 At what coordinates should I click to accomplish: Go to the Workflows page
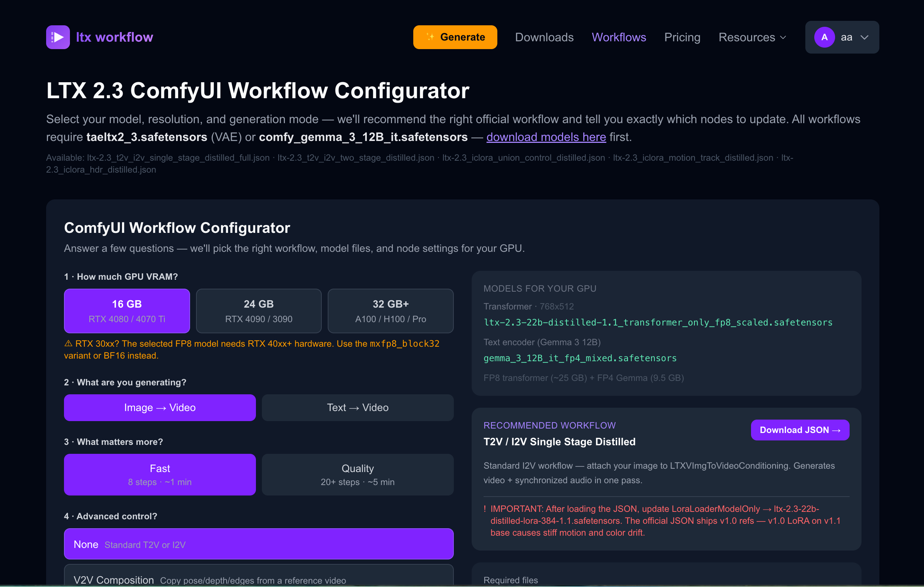click(x=619, y=37)
